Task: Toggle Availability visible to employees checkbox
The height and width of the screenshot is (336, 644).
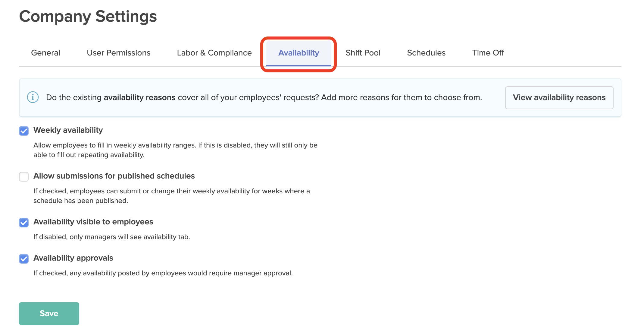Action: coord(24,222)
